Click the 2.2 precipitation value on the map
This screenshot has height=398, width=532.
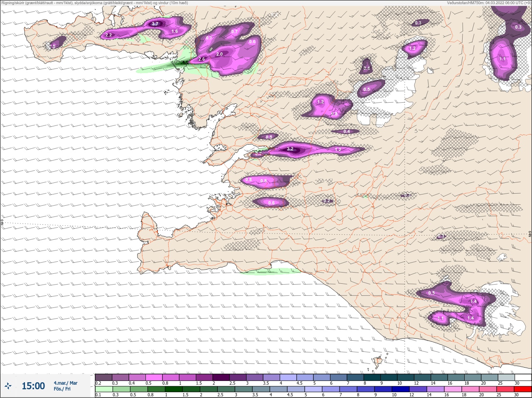point(108,35)
